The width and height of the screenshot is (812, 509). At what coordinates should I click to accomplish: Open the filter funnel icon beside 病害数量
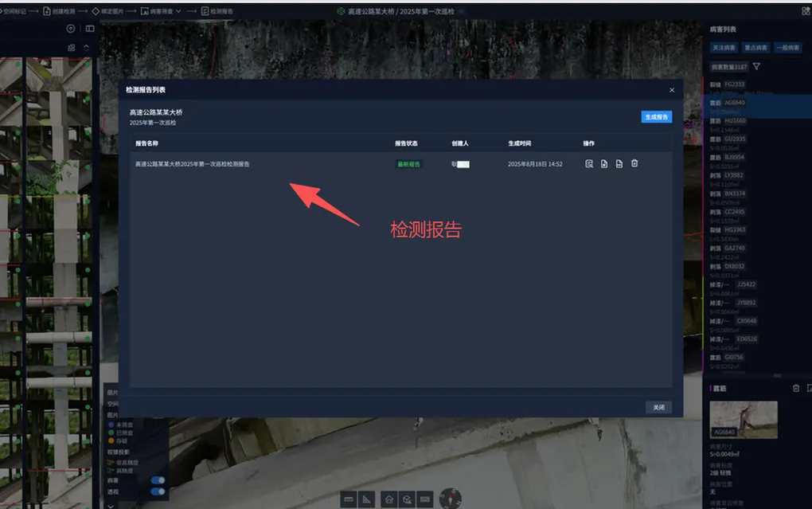756,66
